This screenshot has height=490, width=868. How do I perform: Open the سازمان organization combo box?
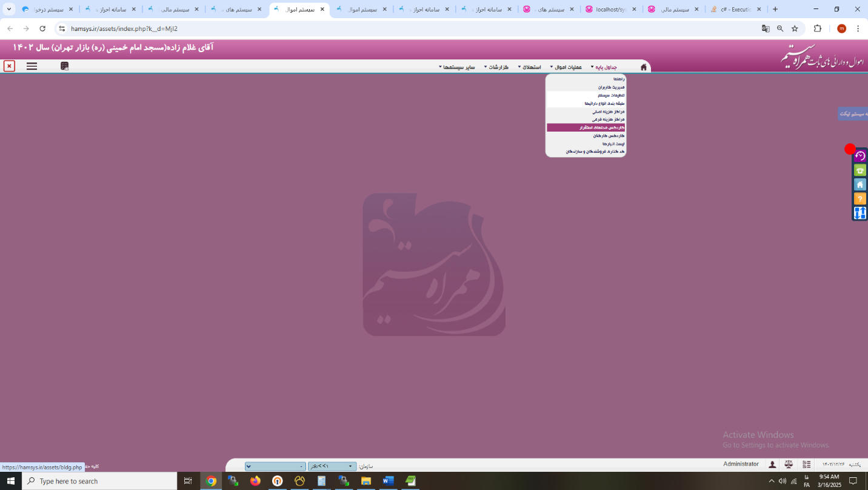pos(332,466)
